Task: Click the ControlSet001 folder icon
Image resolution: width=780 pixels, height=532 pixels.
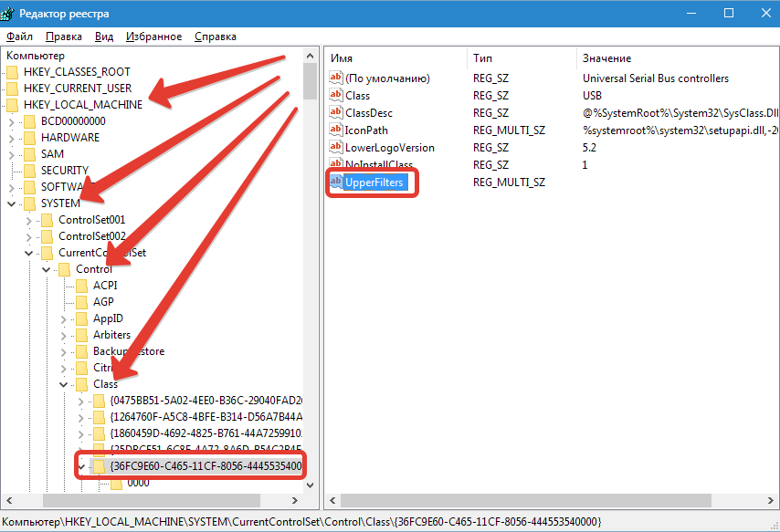Action: 47,220
